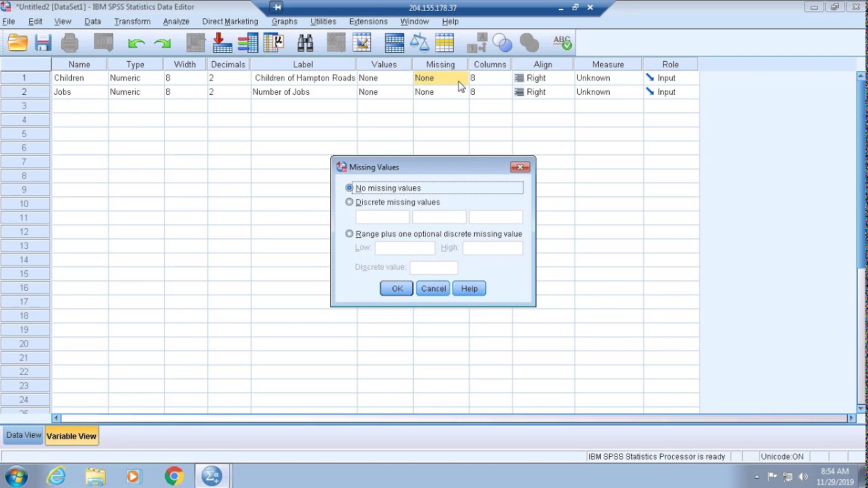Select row header number 2
Viewport: 868px width, 488px height.
(x=25, y=92)
